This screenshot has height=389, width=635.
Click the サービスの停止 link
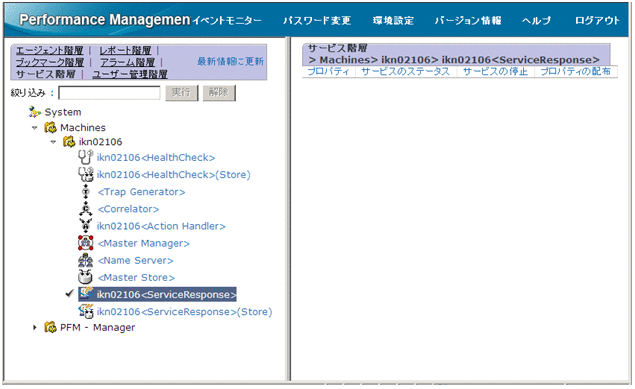(495, 71)
